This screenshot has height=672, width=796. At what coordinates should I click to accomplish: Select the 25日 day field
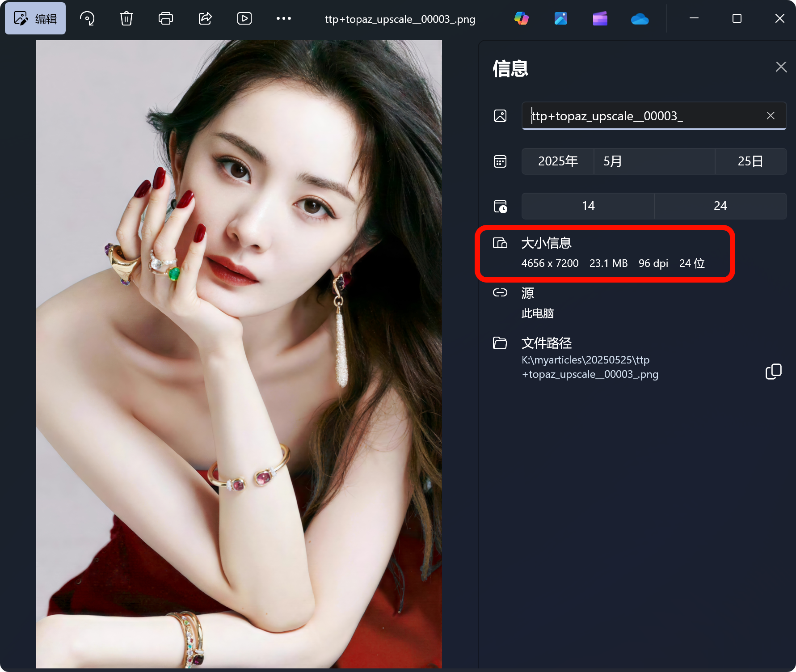point(751,161)
